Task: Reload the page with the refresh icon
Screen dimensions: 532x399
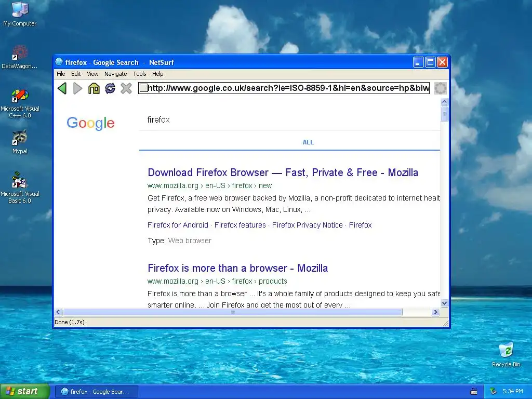Action: click(110, 88)
